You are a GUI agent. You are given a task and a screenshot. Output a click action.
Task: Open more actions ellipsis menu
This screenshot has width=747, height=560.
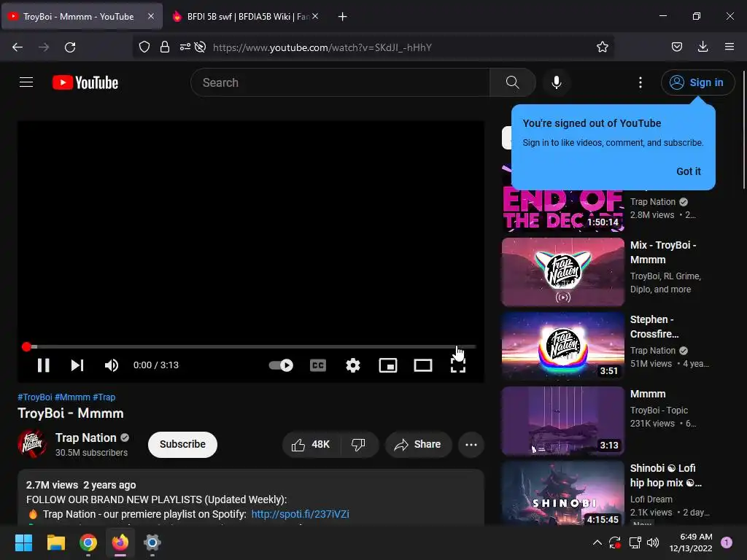tap(471, 444)
